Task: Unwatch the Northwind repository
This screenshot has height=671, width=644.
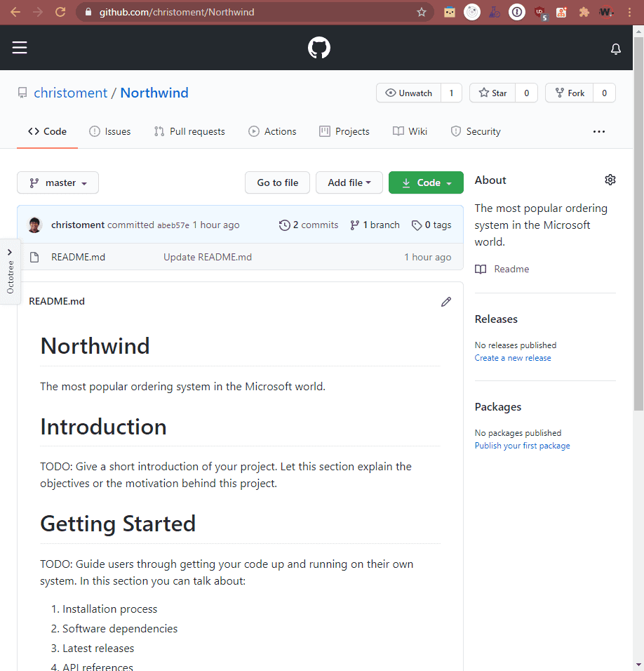Action: pyautogui.click(x=409, y=93)
